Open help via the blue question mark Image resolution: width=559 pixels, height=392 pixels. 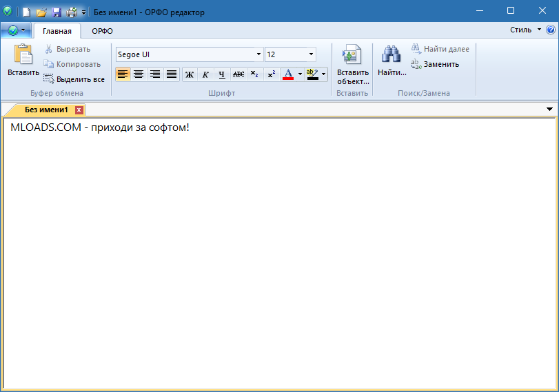coord(550,30)
